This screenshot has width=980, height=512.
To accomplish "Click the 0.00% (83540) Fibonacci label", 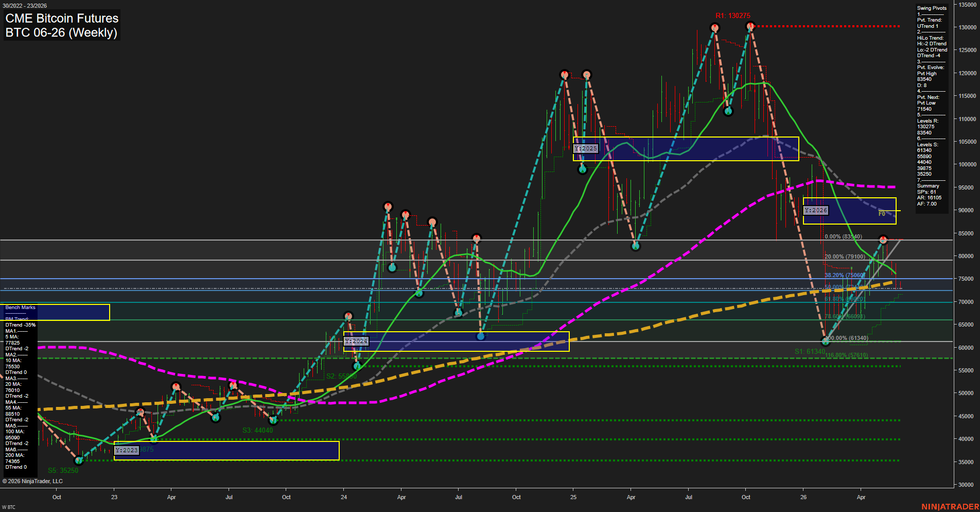I will click(843, 237).
